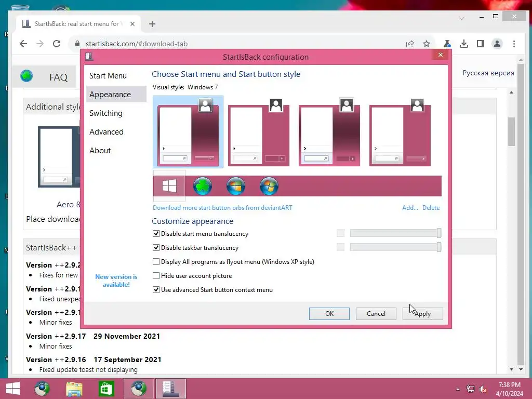The width and height of the screenshot is (532, 399).
Task: Open the FAQ page tab
Action: (x=58, y=77)
